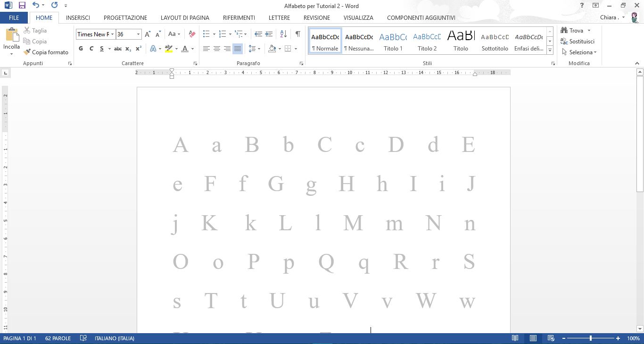Viewport: 644px width, 344px height.
Task: Open the ribbon display options
Action: [x=596, y=6]
